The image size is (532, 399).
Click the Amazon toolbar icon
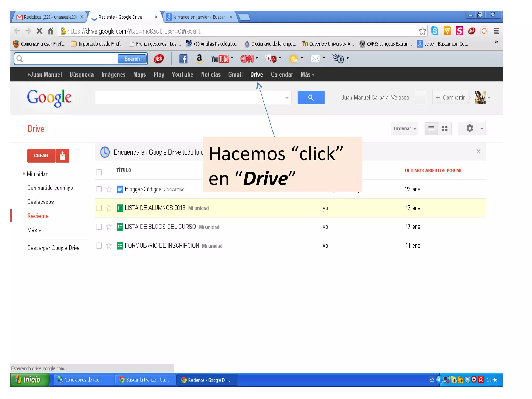199,59
